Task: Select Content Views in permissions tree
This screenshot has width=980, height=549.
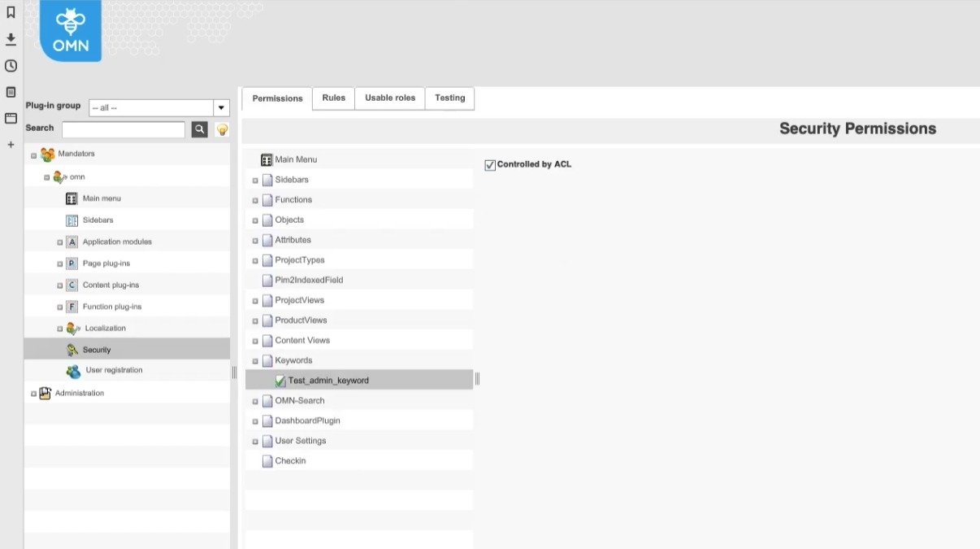Action: pos(302,341)
